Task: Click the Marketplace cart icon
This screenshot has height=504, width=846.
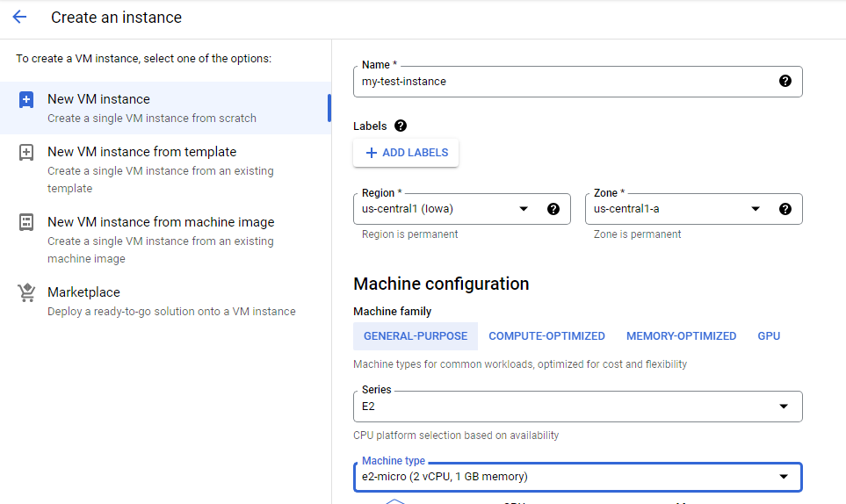Action: (x=25, y=292)
